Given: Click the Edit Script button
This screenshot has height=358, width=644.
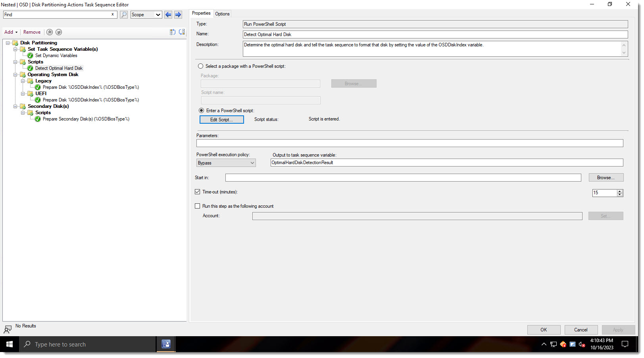Looking at the screenshot, I should [x=221, y=120].
